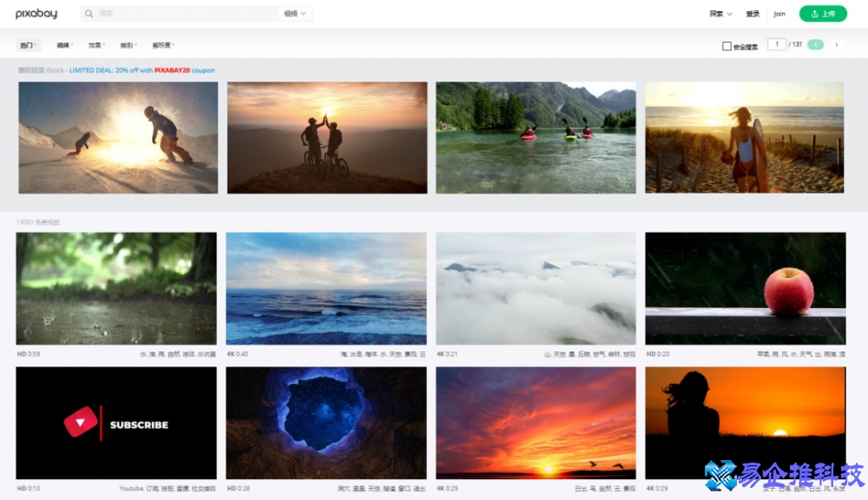Click the Join link

point(779,14)
